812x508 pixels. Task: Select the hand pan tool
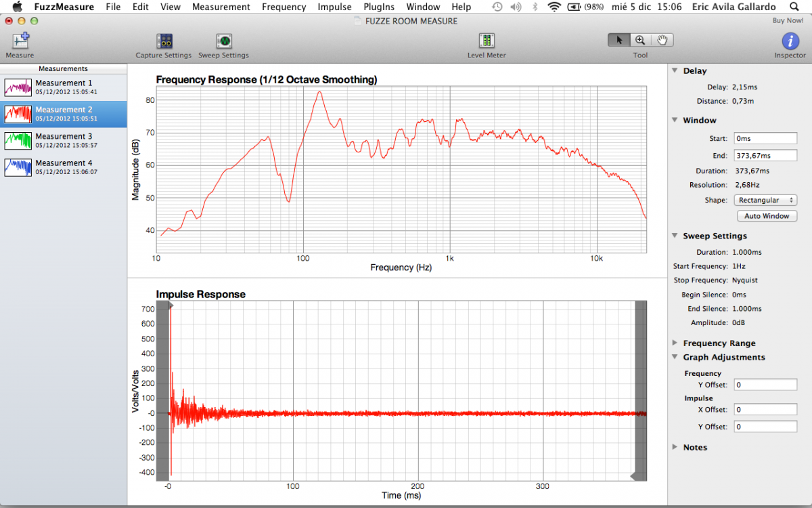[662, 40]
